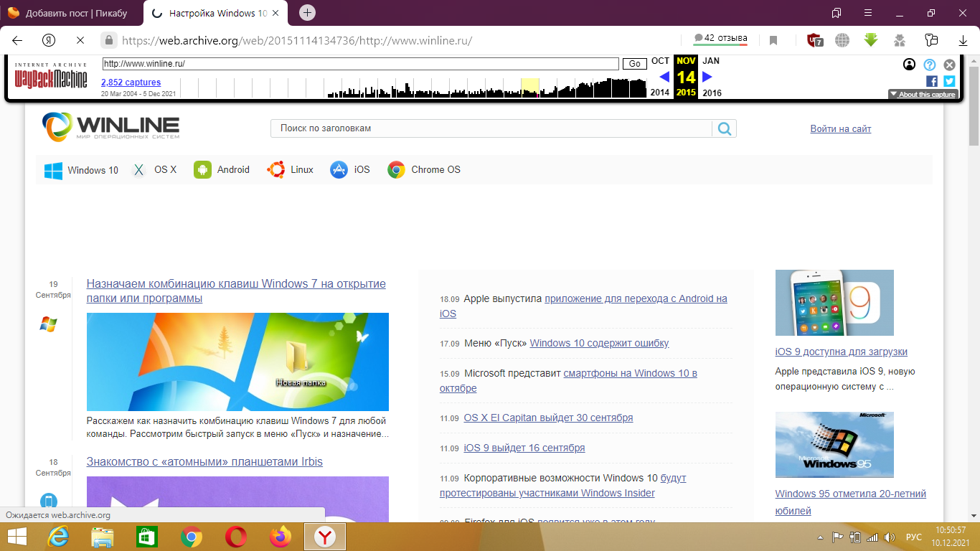Open OS X El Capitan выйдет 30 сентября
The width and height of the screenshot is (980, 551).
click(548, 418)
